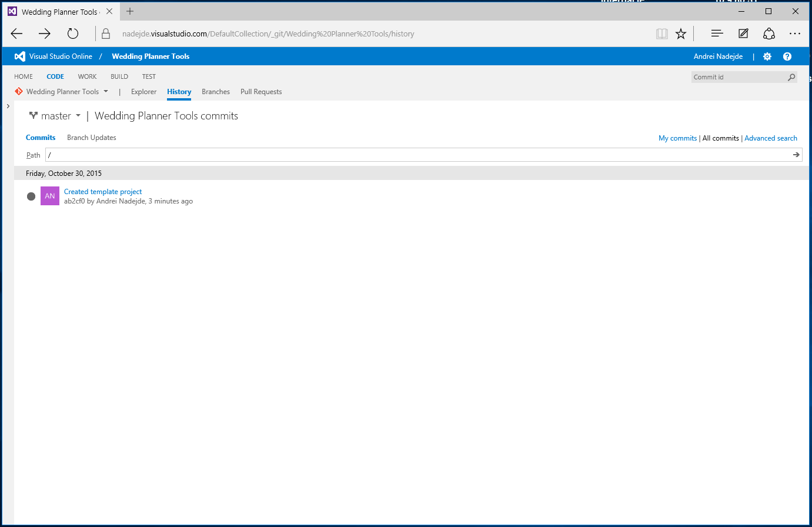Viewport: 812px width, 527px height.
Task: Open the Created template project commit
Action: point(103,192)
